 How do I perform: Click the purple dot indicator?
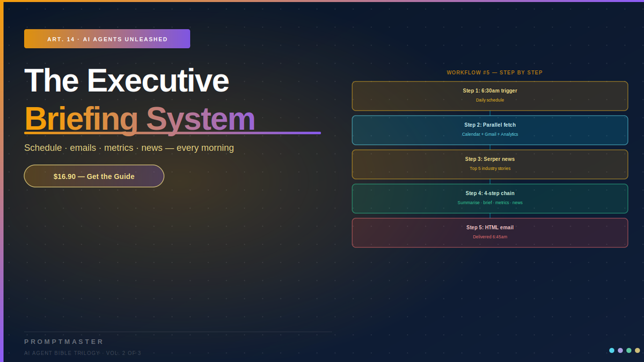(x=620, y=350)
